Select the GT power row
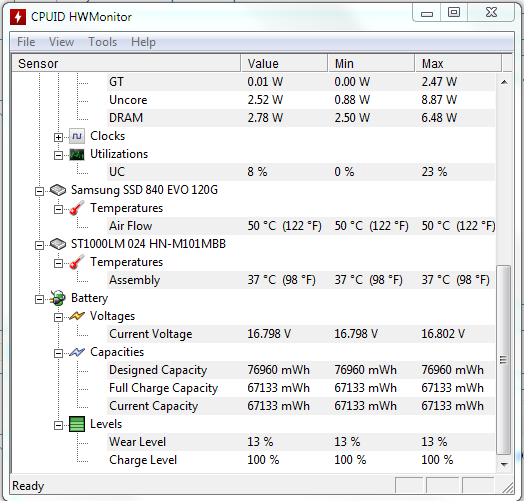 click(301, 82)
